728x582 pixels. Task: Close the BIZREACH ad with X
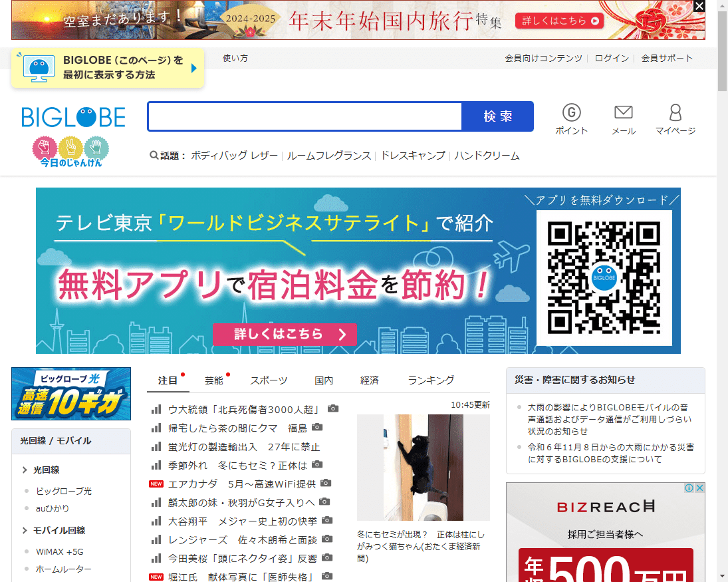click(699, 488)
